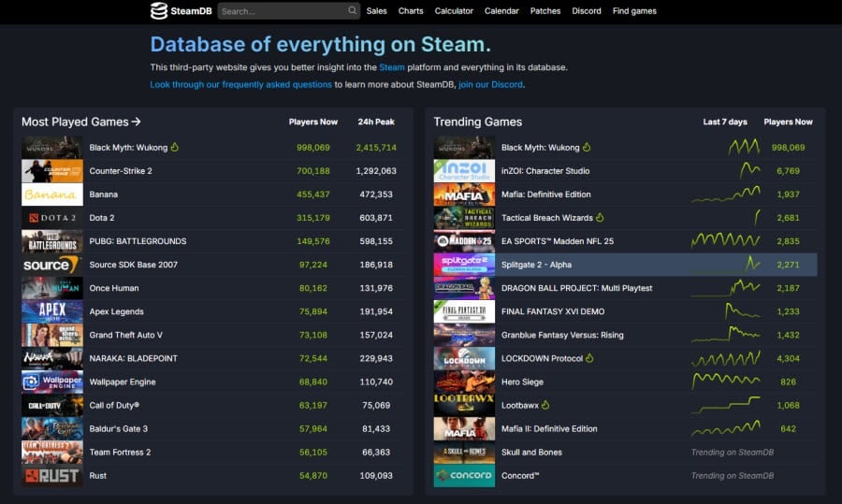Image resolution: width=842 pixels, height=504 pixels.
Task: Open the PUBG: BATTLEGROUNDS thumbnail
Action: [52, 241]
